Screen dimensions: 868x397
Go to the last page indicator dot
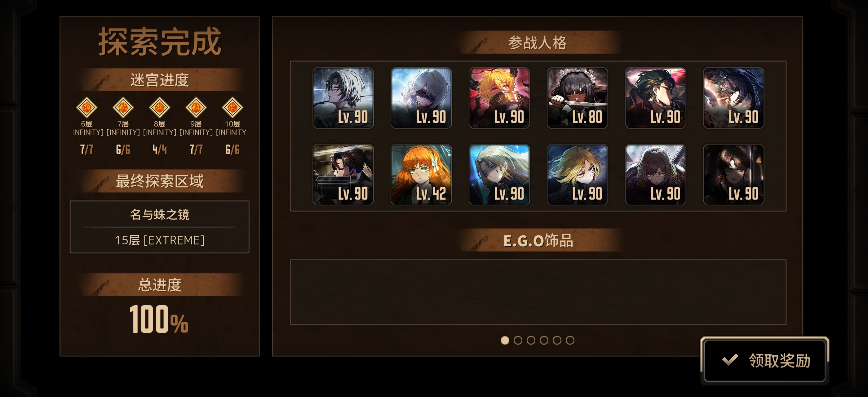570,340
